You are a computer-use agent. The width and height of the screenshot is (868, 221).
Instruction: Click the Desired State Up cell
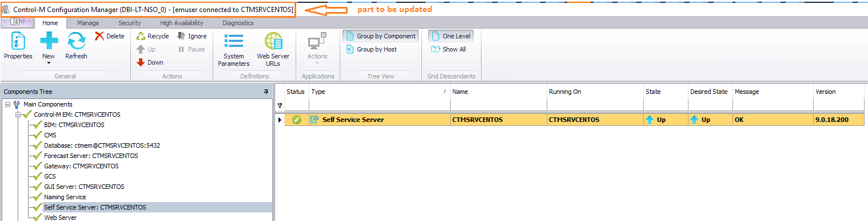pyautogui.click(x=710, y=120)
